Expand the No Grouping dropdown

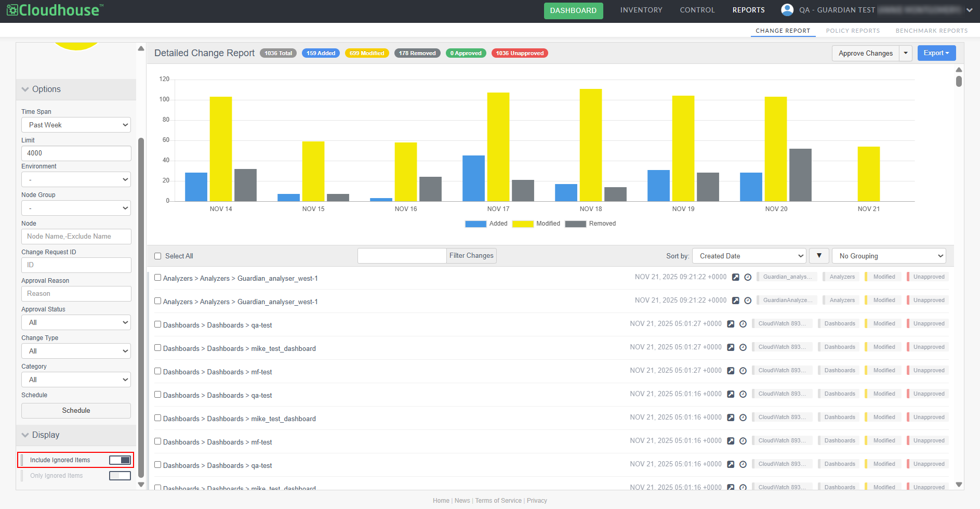coord(889,256)
